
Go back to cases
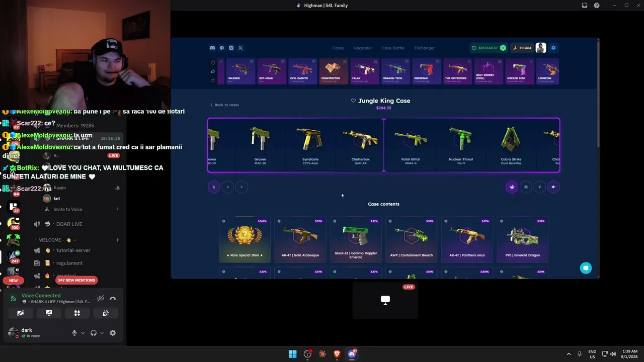(x=224, y=105)
